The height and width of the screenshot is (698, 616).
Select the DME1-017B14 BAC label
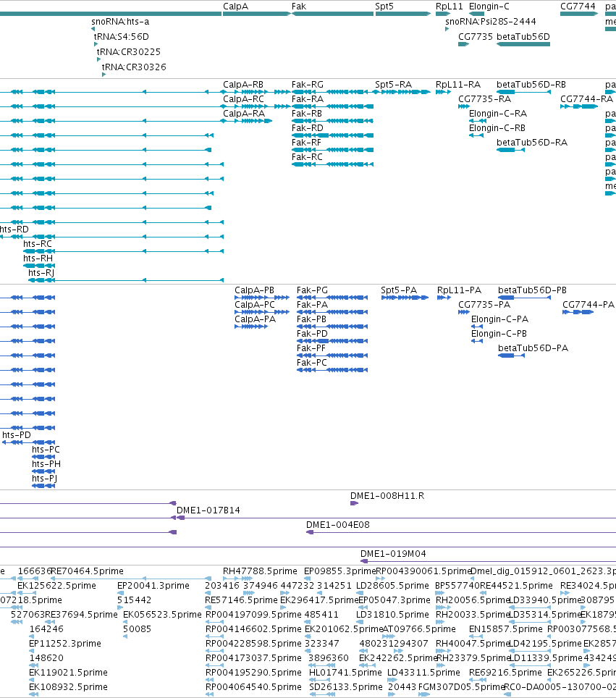coord(208,510)
